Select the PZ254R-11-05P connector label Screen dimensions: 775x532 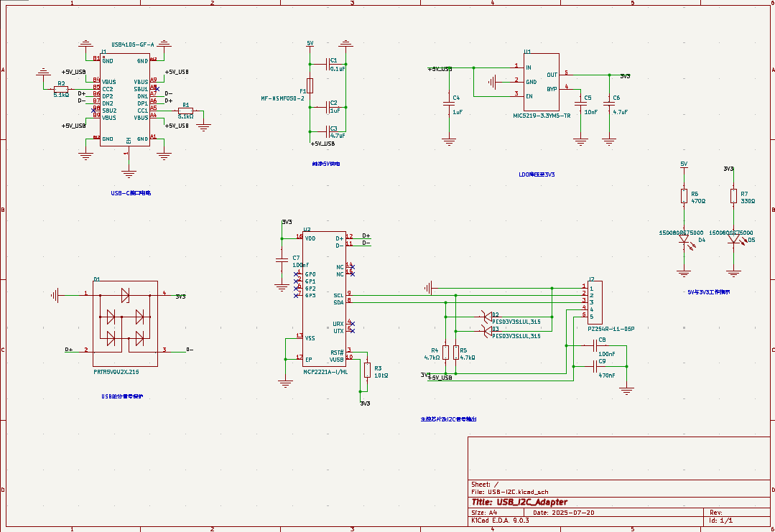(x=611, y=329)
